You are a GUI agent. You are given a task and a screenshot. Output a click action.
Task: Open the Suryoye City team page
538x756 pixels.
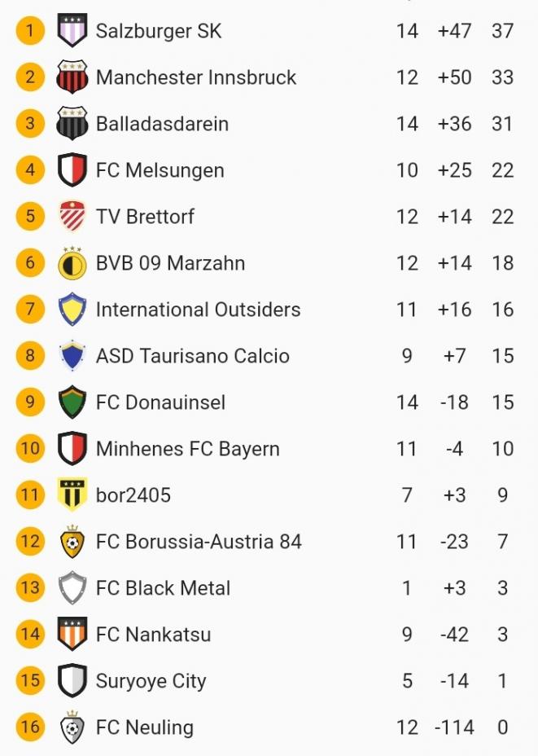click(151, 681)
